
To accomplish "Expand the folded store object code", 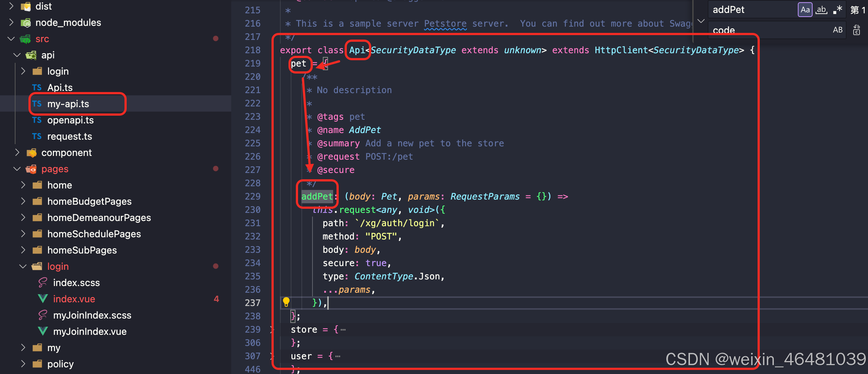I will coord(343,329).
